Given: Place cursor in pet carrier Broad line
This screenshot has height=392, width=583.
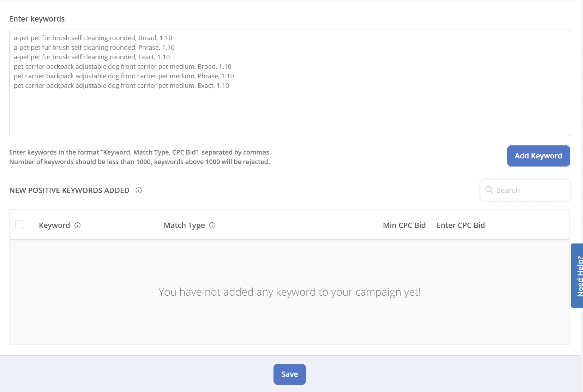Looking at the screenshot, I should pos(122,67).
